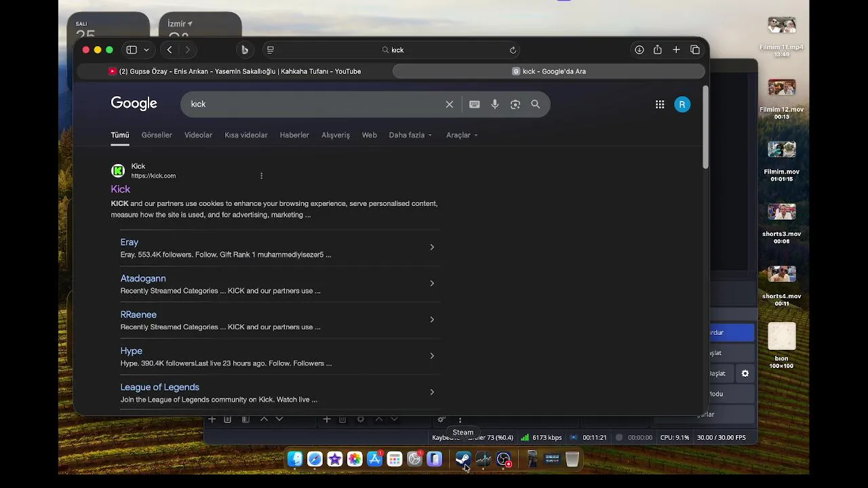Open the App Store from the Dock
This screenshot has height=488, width=868.
click(375, 460)
